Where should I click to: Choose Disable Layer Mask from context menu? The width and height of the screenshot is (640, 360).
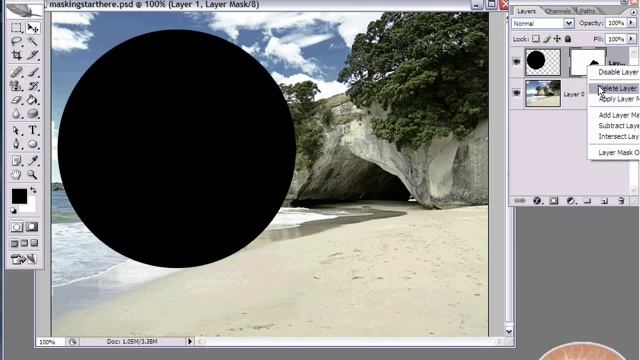tap(614, 72)
